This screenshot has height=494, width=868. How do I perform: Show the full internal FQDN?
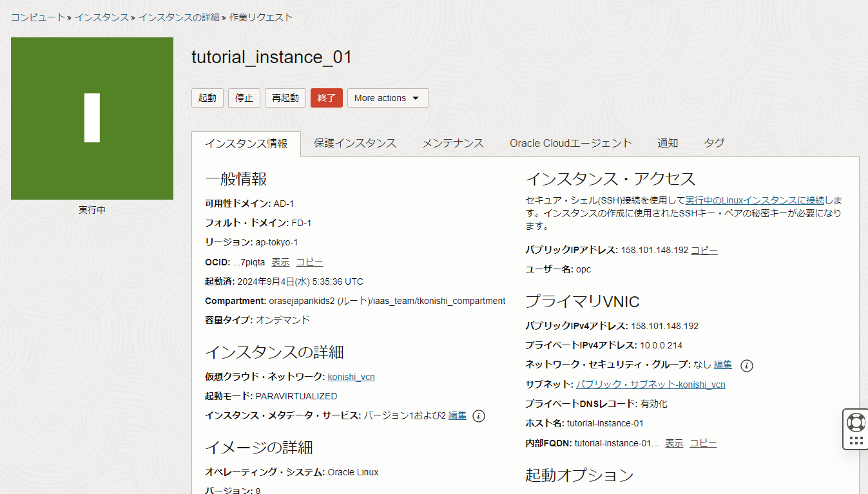(x=673, y=442)
